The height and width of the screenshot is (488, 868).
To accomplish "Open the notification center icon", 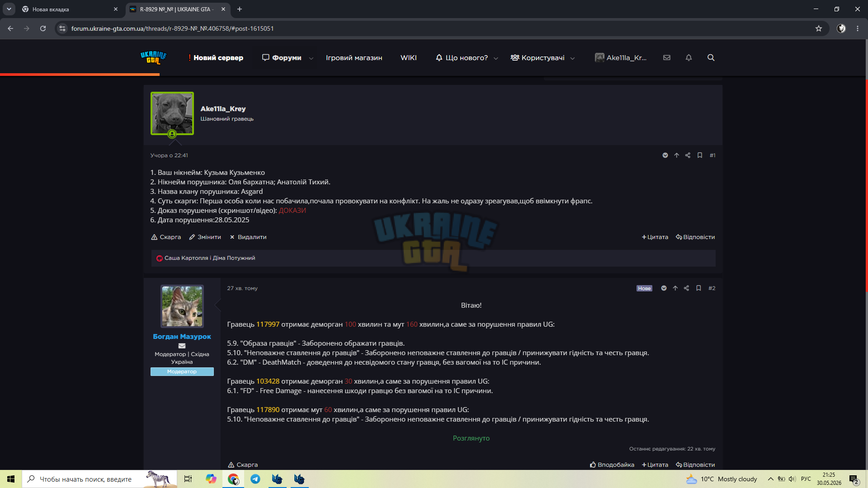I will coord(854,479).
